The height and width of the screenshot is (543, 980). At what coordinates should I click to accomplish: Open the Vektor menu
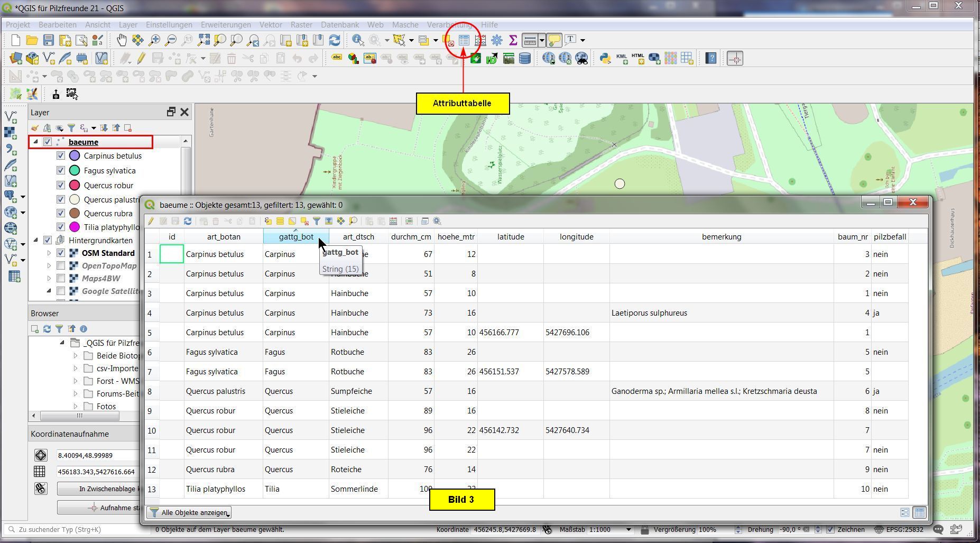[x=270, y=25]
